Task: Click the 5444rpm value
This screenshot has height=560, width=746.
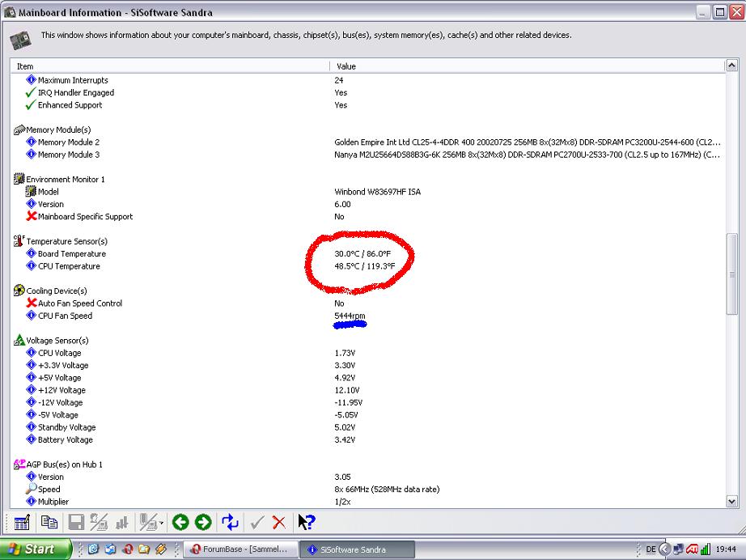Action: 350,316
